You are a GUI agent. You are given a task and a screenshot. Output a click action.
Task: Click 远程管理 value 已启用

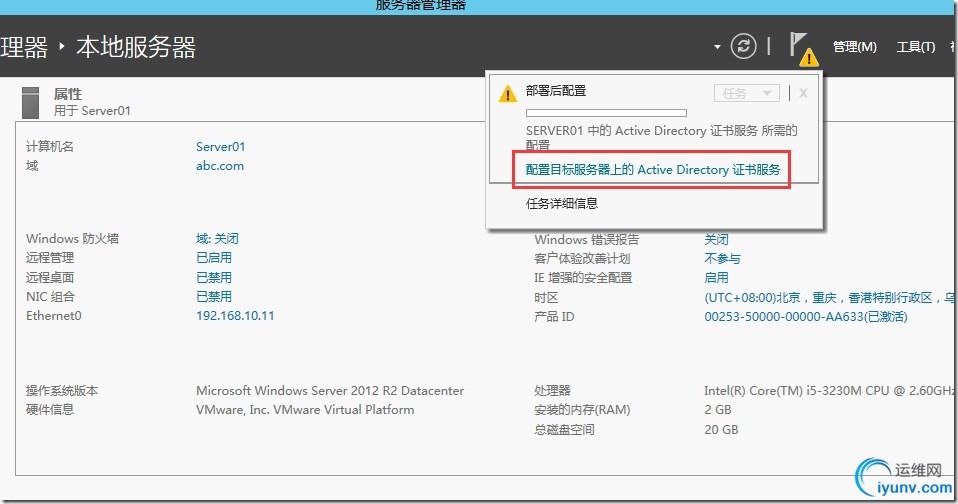pyautogui.click(x=214, y=258)
